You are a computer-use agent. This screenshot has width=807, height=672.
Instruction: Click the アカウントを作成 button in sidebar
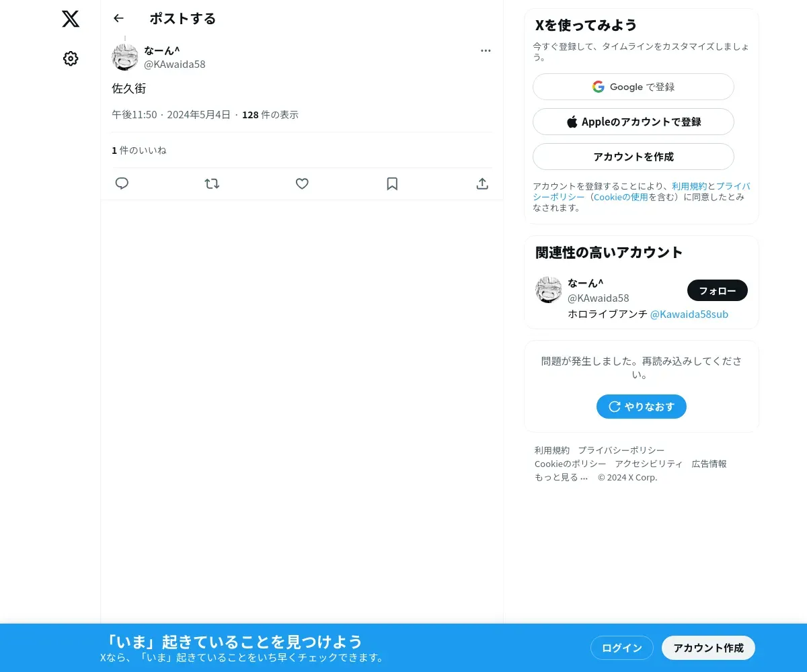[633, 157]
